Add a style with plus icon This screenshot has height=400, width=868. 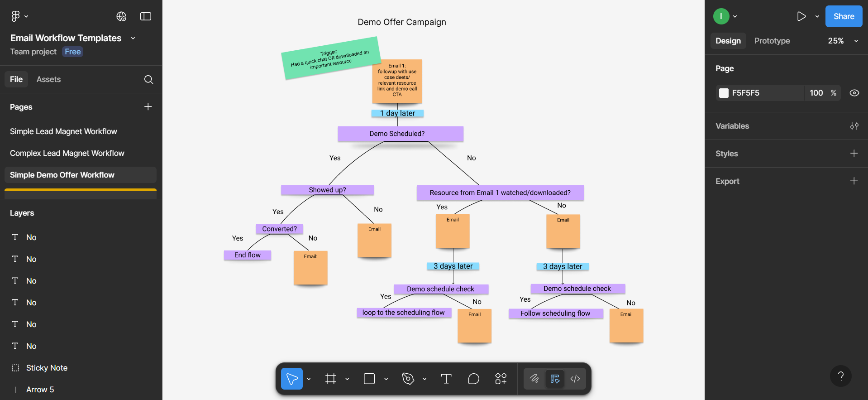[854, 154]
